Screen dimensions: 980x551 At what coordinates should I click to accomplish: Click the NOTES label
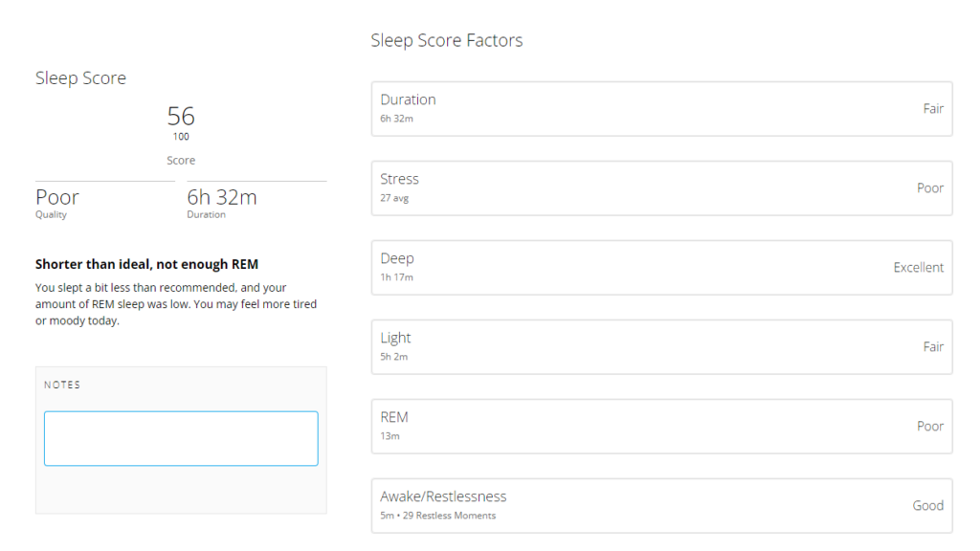[x=62, y=385]
